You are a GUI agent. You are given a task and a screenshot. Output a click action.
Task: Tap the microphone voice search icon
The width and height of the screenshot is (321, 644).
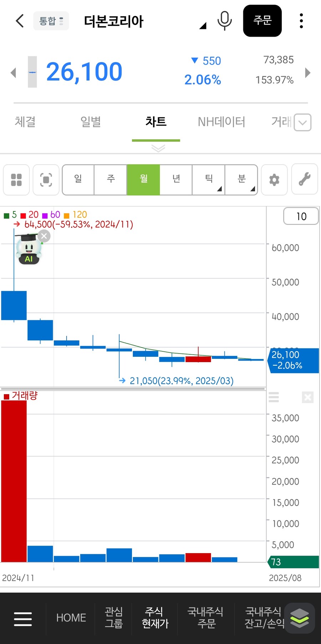pyautogui.click(x=225, y=21)
